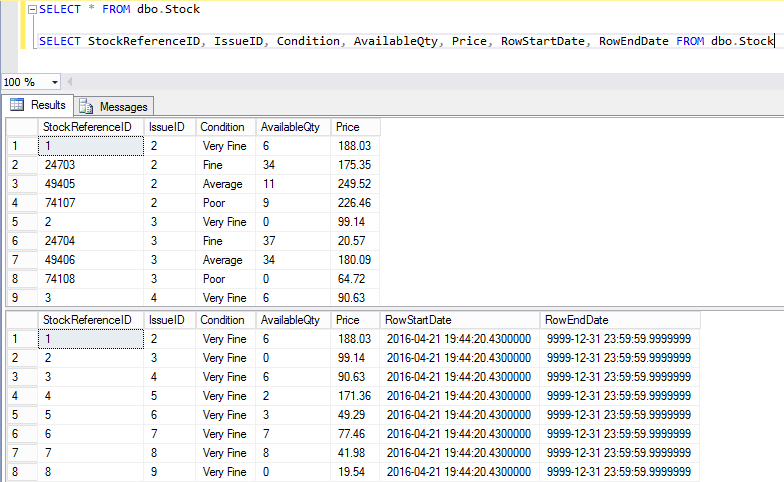Select cell 74107 in first grid
This screenshot has width=784, height=482.
point(91,203)
